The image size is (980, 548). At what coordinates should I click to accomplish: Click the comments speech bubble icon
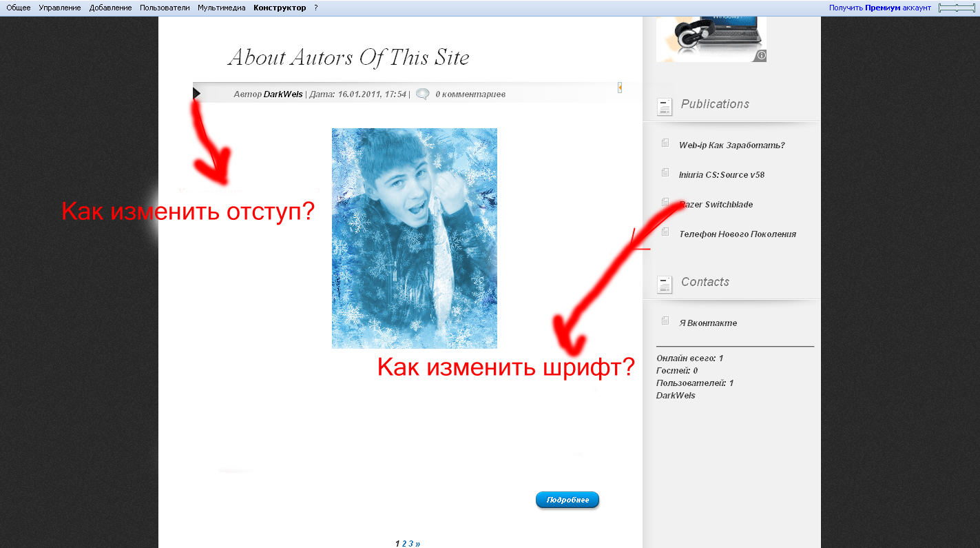coord(423,94)
